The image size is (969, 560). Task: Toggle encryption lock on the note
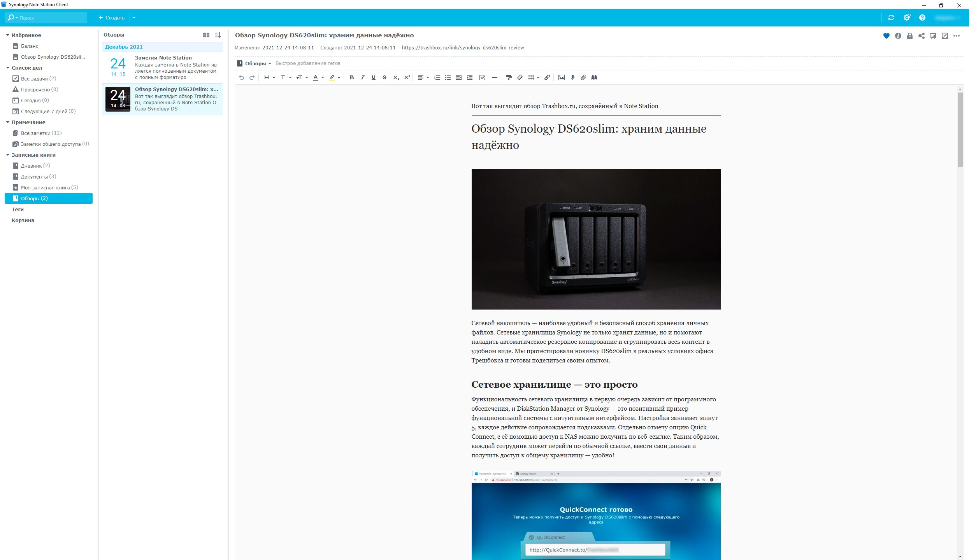pyautogui.click(x=910, y=36)
